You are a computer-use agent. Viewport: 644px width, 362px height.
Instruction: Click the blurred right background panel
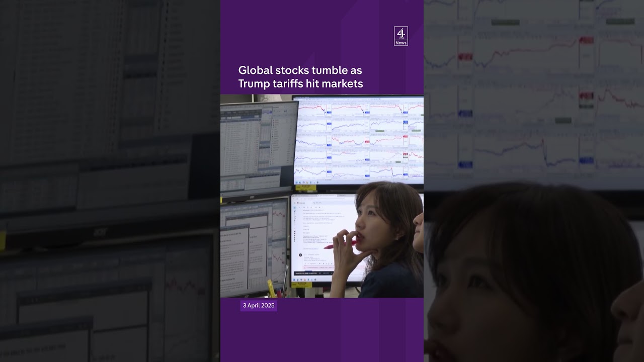click(x=533, y=181)
